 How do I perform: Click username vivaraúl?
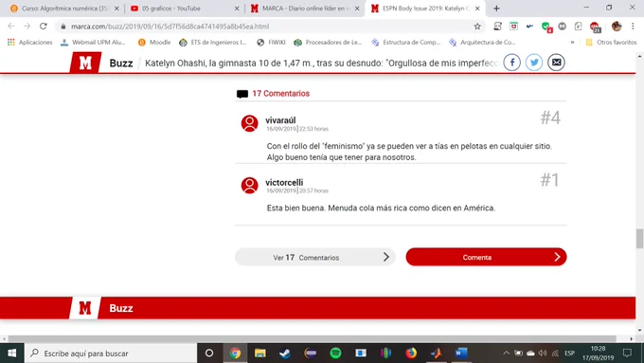[280, 120]
